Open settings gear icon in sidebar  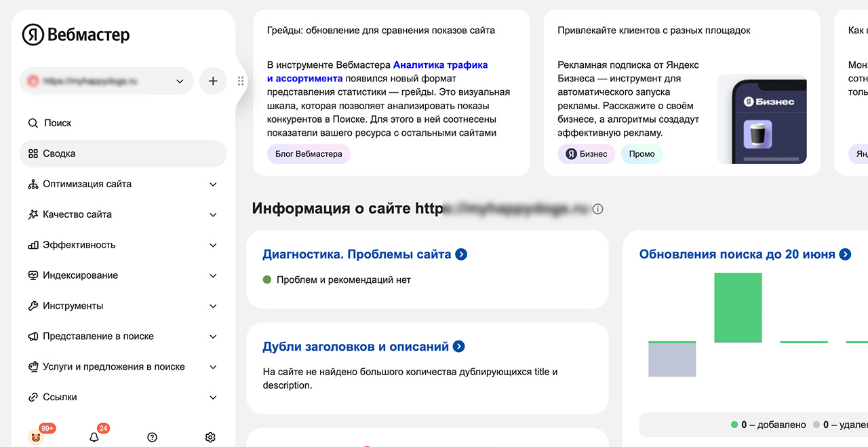point(210,438)
